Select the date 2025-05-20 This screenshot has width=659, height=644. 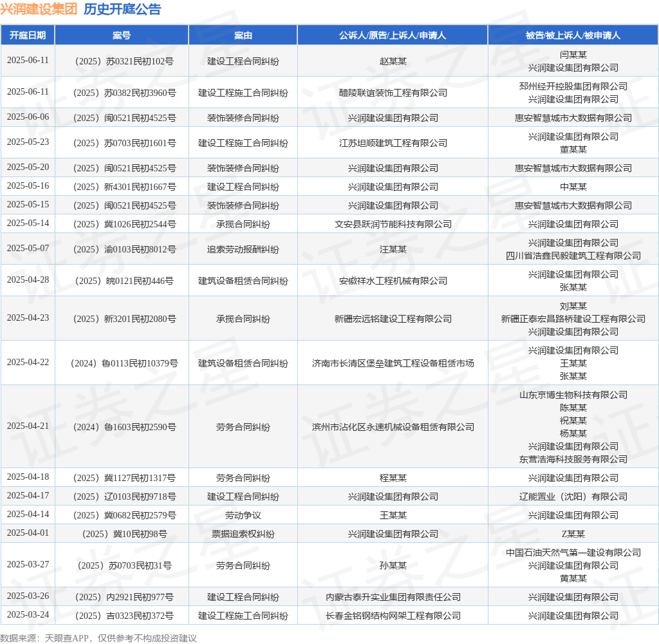(x=28, y=167)
